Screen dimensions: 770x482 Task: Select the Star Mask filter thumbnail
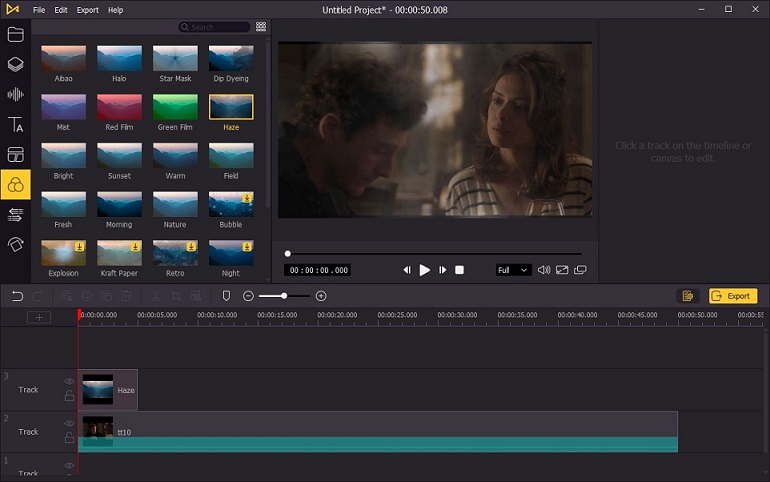tap(175, 58)
